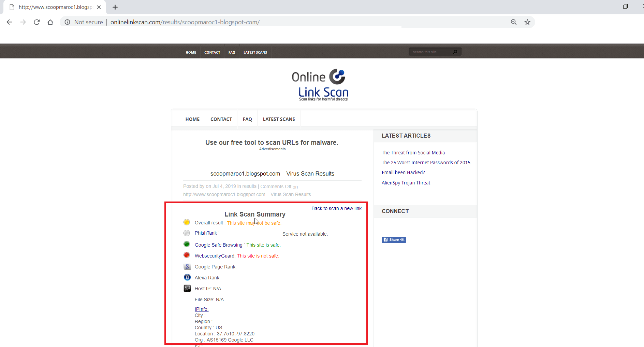Restore the browser window size
The width and height of the screenshot is (644, 347).
click(x=625, y=6)
